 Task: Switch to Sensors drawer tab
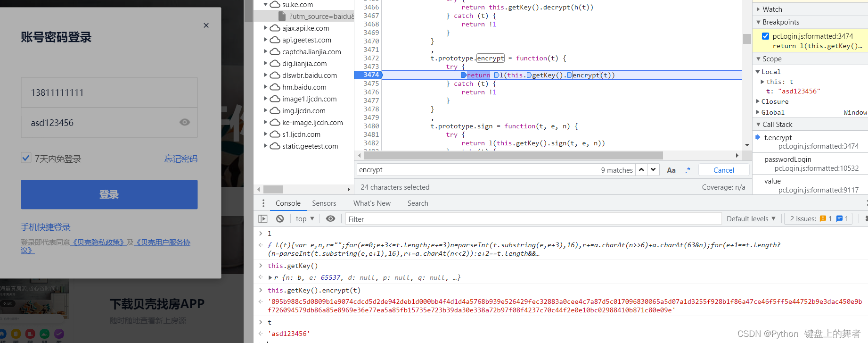pyautogui.click(x=324, y=203)
